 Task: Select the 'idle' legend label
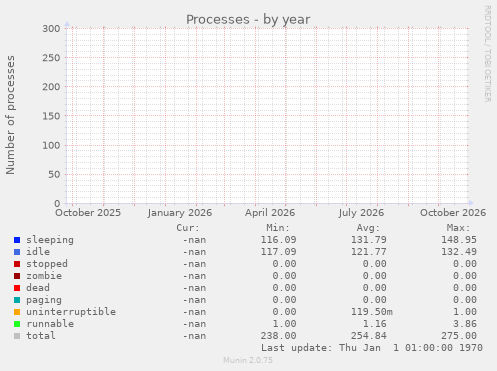point(38,252)
